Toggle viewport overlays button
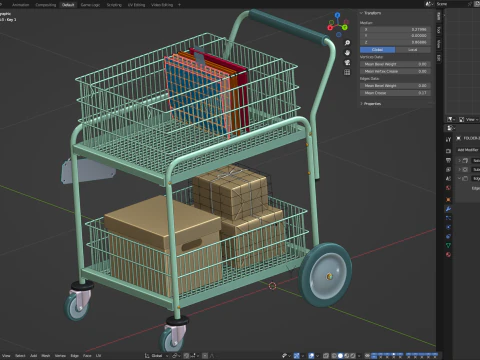This screenshot has width=480, height=360. 311,356
